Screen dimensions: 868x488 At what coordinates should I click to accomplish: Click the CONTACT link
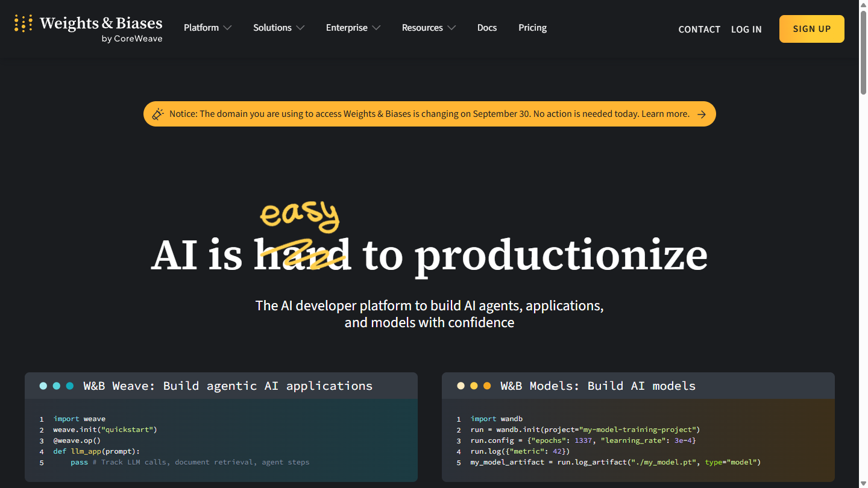coord(699,30)
